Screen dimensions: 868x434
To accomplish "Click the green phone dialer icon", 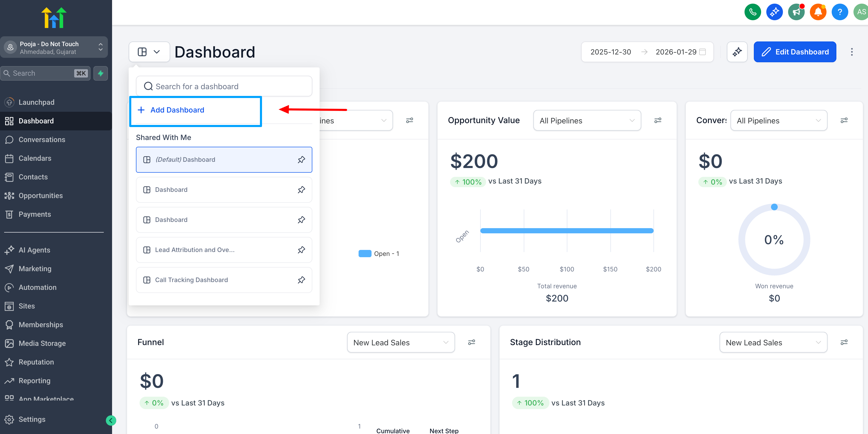I will (752, 12).
